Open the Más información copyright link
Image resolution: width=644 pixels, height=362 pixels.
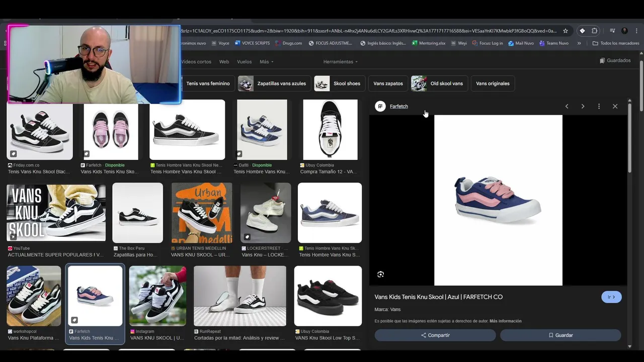coord(505,321)
